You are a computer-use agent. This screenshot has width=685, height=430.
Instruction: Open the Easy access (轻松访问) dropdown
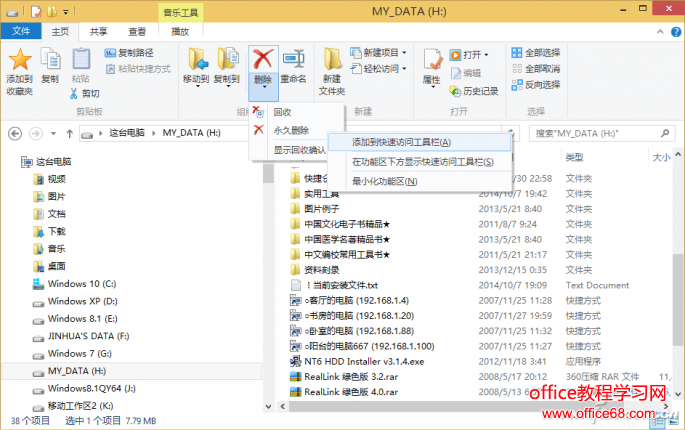(378, 69)
